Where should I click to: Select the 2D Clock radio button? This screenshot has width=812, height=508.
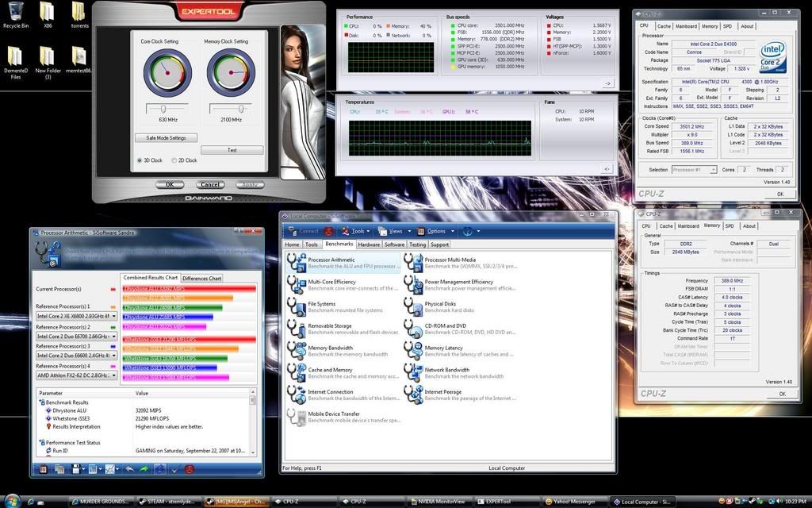coord(174,160)
